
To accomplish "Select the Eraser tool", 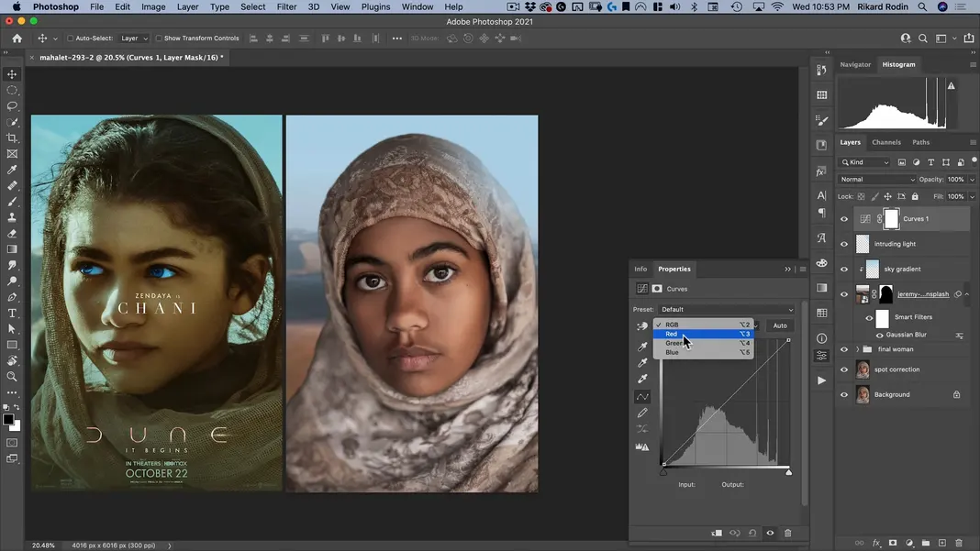I will point(12,234).
